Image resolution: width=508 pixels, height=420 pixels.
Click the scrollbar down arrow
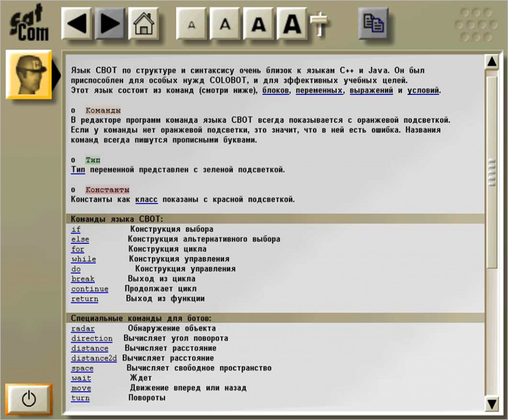pos(492,404)
